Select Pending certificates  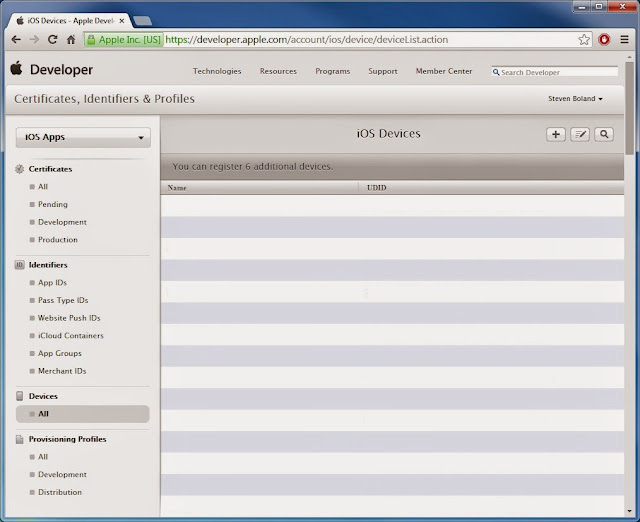pyautogui.click(x=53, y=204)
